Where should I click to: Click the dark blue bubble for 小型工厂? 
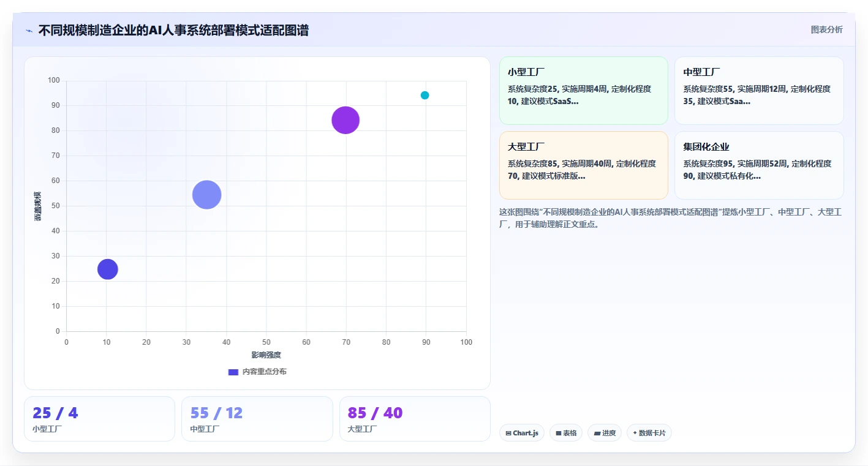108,269
